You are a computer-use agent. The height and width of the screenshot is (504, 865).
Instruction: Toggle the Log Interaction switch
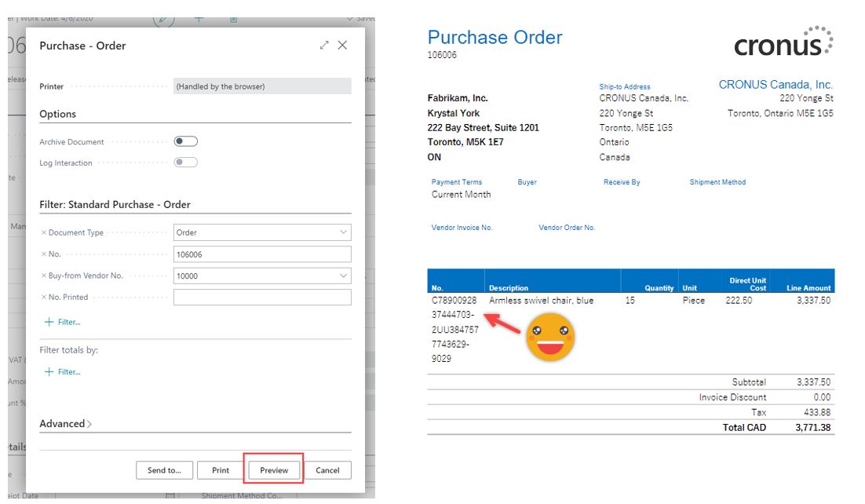click(x=186, y=163)
